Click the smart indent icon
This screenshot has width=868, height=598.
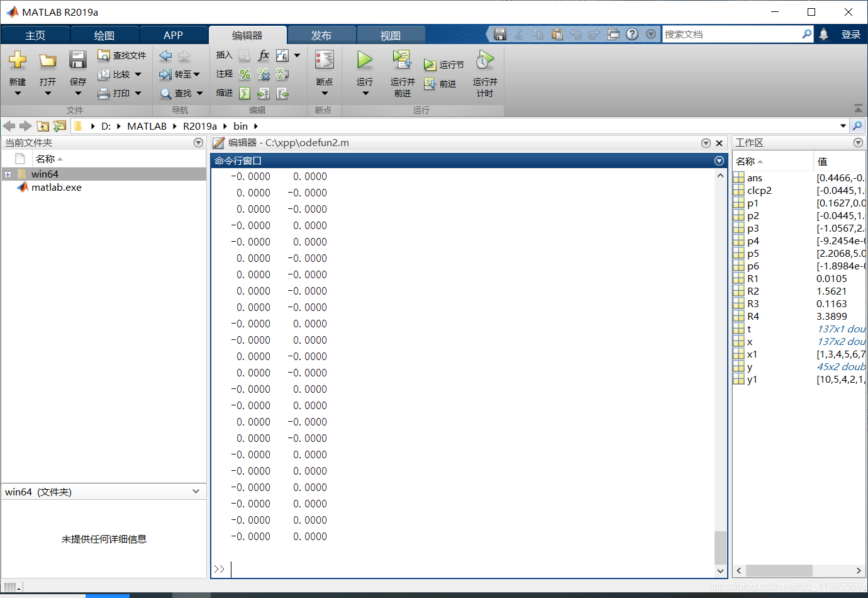[x=245, y=93]
